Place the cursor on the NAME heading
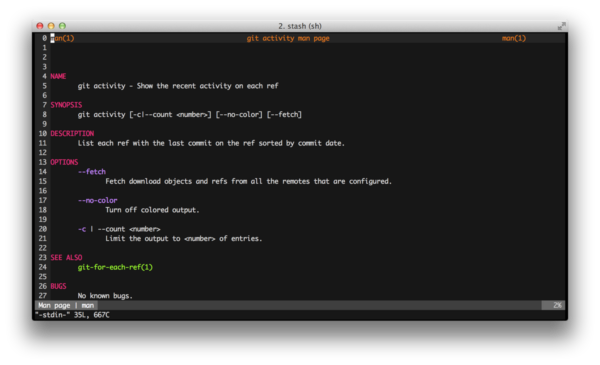This screenshot has height=365, width=600. (58, 76)
